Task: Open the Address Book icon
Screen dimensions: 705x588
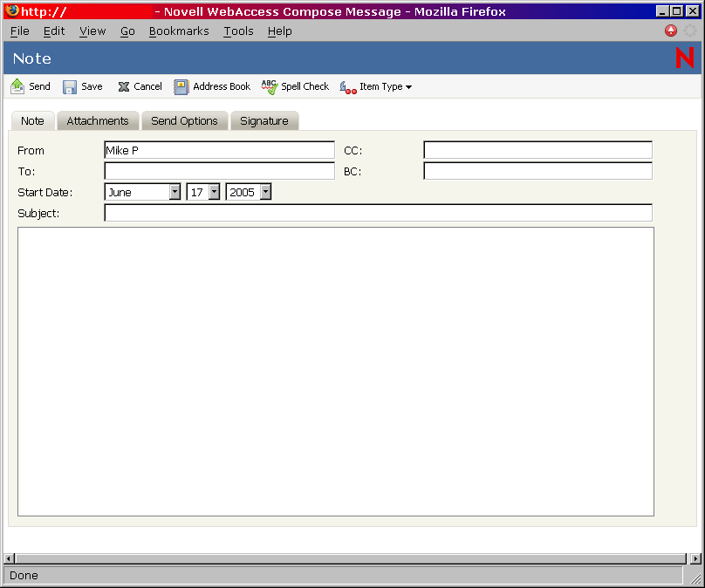Action: tap(181, 86)
